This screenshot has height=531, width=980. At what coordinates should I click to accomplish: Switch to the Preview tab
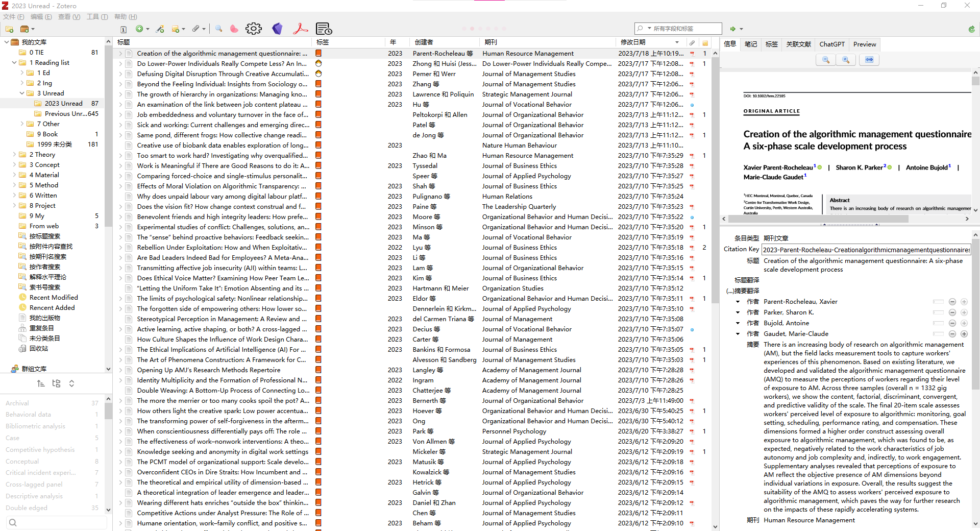pos(865,44)
